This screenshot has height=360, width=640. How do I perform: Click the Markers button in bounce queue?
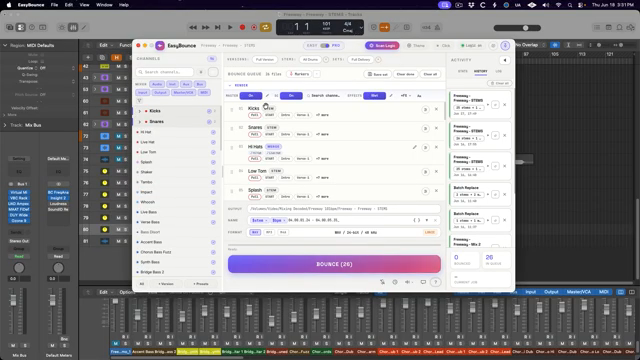pyautogui.click(x=299, y=74)
